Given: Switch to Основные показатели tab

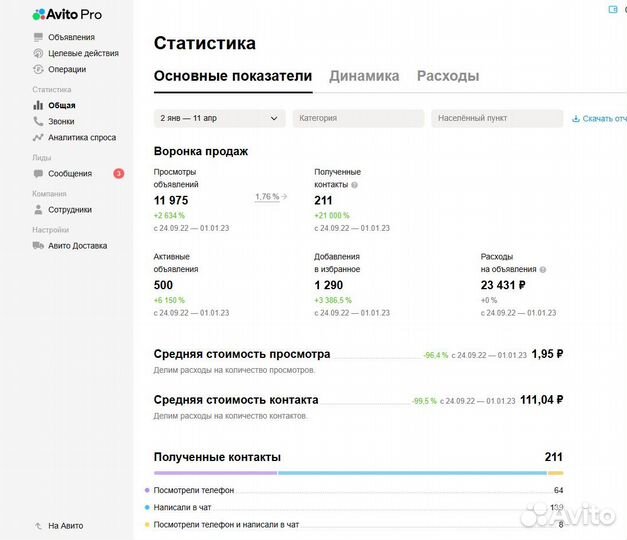Looking at the screenshot, I should [233, 76].
